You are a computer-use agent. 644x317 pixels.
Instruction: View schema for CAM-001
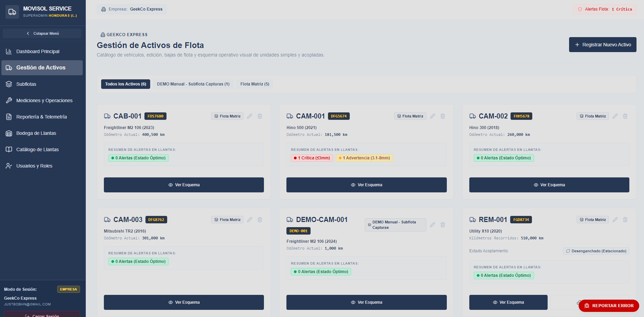click(366, 185)
